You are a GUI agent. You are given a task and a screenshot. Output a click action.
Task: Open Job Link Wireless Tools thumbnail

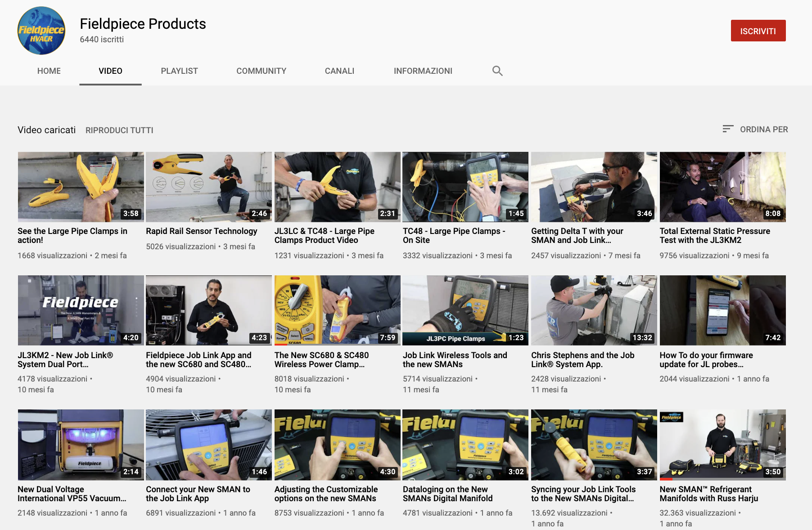tap(465, 310)
